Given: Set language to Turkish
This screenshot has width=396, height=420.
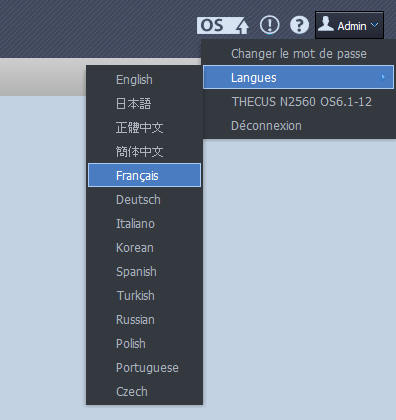Looking at the screenshot, I should pos(144,296).
